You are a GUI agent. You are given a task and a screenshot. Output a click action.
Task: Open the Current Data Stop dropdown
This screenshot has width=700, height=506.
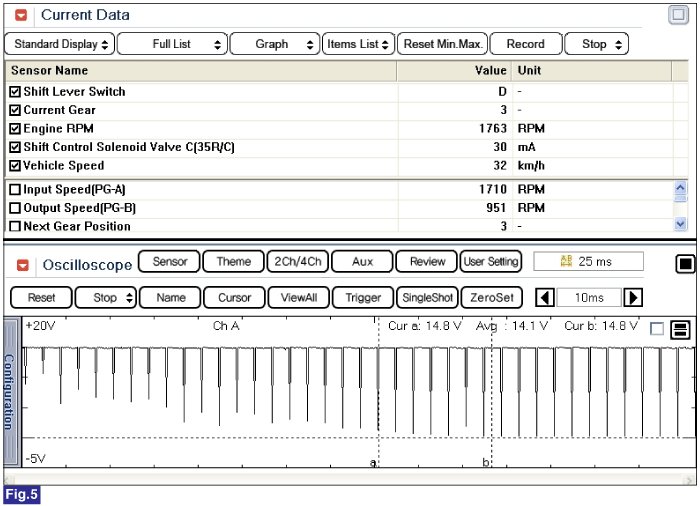point(596,44)
